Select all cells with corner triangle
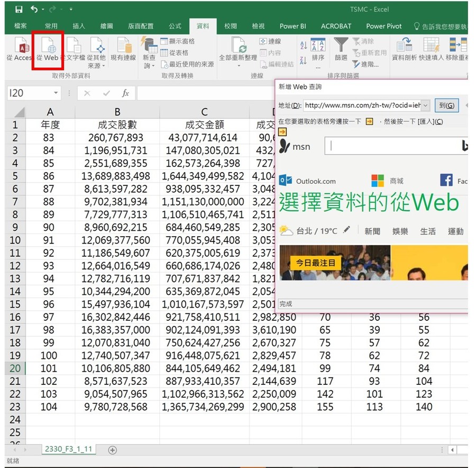The width and height of the screenshot is (476, 468). click(x=19, y=112)
